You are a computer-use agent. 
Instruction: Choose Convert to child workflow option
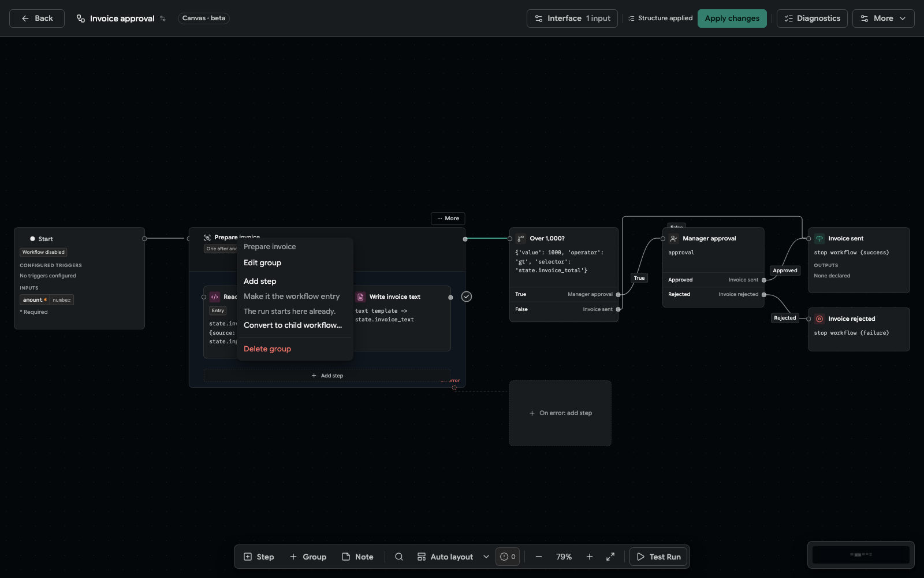295,325
